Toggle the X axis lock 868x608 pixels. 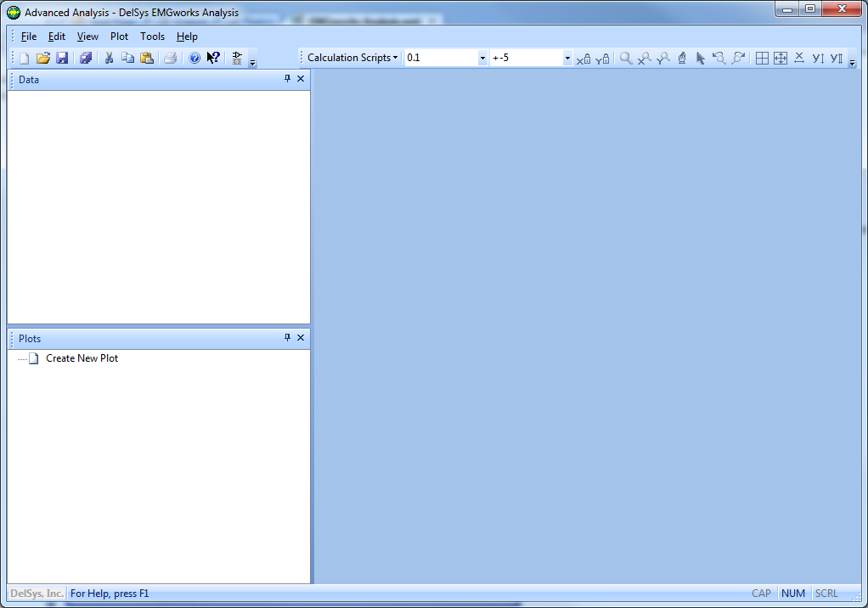(583, 59)
